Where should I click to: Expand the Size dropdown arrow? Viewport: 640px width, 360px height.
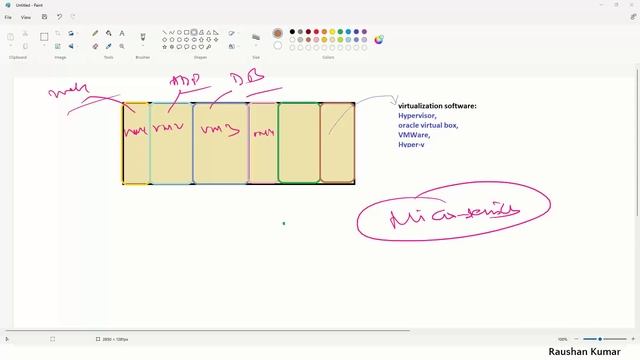click(256, 46)
